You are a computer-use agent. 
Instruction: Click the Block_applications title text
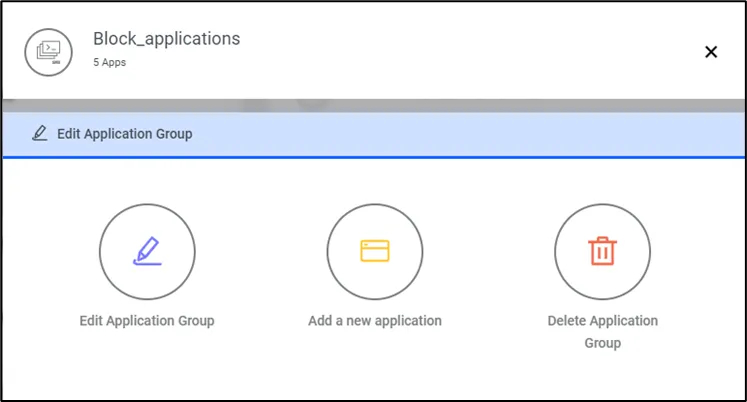click(x=167, y=39)
